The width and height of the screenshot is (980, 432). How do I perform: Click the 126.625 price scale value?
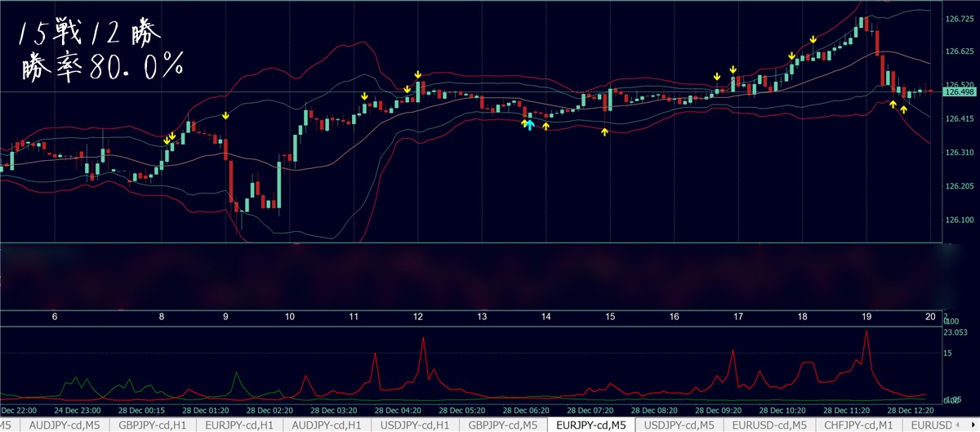click(x=959, y=51)
